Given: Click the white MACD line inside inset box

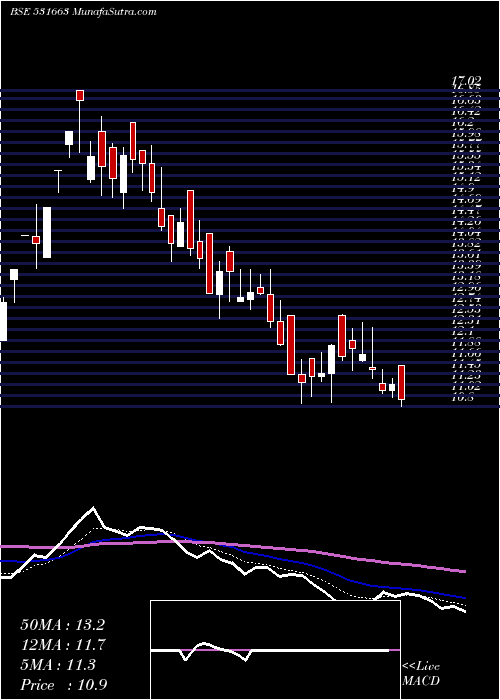Looking at the screenshot, I should (270, 650).
